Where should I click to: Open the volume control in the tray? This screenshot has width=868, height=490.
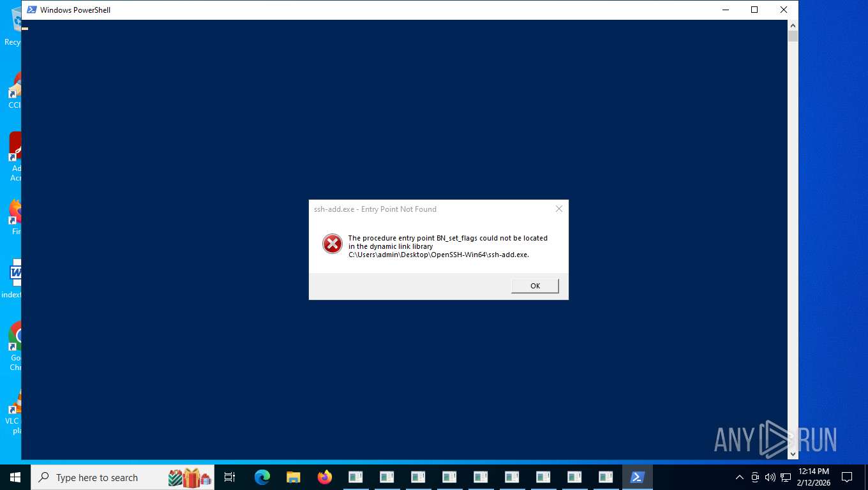point(770,477)
